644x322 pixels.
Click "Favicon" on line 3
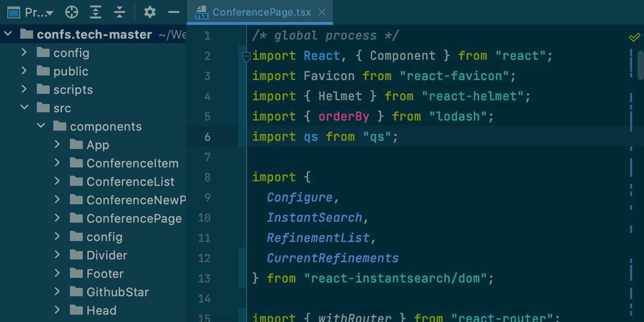click(x=329, y=76)
